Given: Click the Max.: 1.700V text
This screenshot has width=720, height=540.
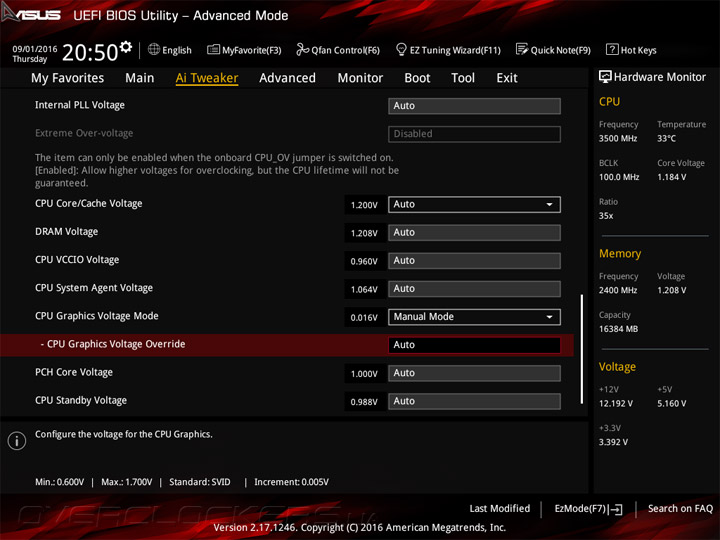Looking at the screenshot, I should pyautogui.click(x=127, y=482).
